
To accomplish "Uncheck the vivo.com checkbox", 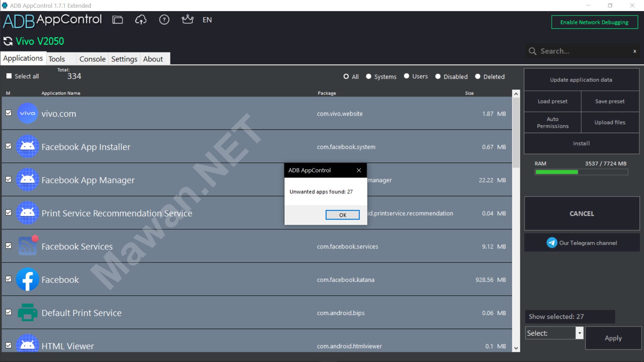I will point(9,113).
